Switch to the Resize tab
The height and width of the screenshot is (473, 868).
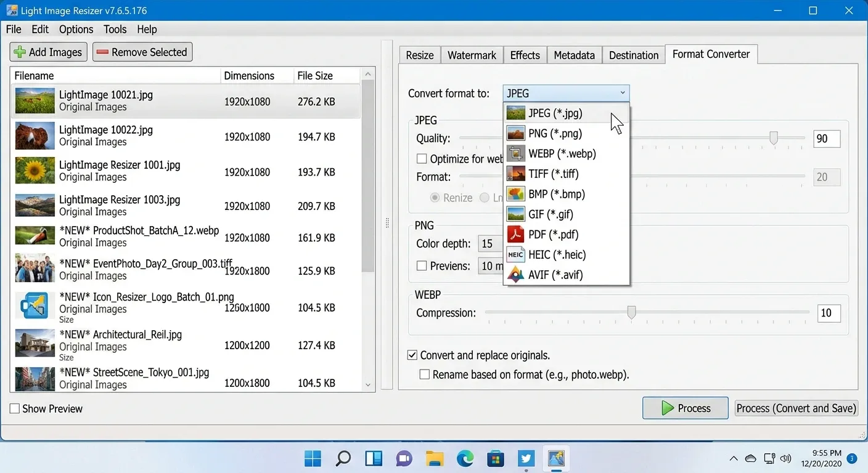pyautogui.click(x=420, y=55)
